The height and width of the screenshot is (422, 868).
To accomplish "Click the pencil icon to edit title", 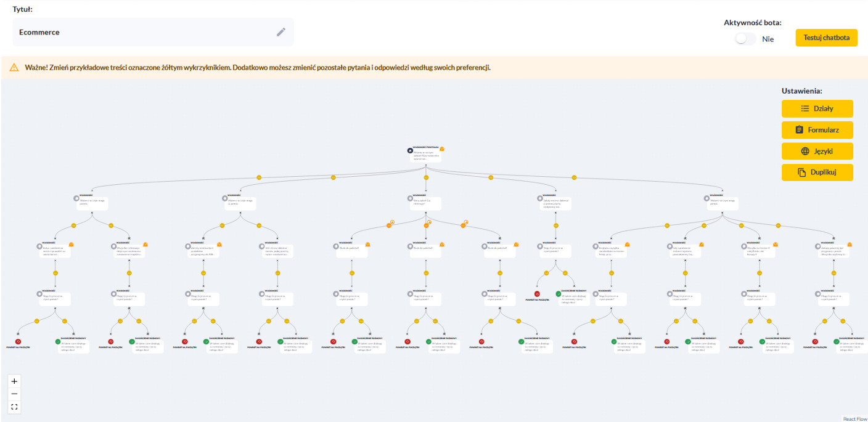I will tap(281, 32).
